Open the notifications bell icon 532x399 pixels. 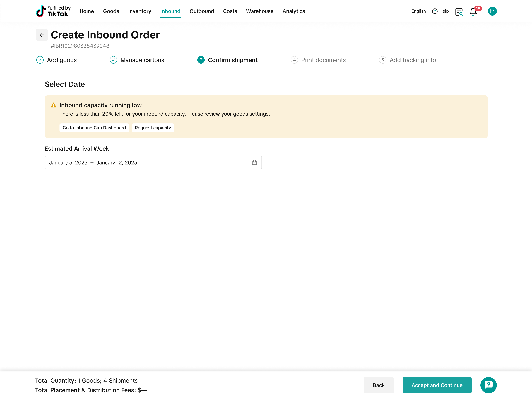point(473,12)
